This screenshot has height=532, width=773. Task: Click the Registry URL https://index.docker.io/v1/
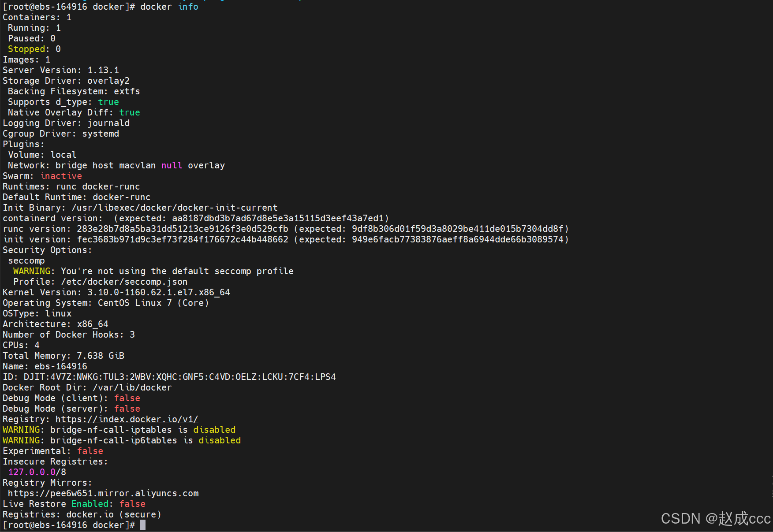(x=127, y=419)
